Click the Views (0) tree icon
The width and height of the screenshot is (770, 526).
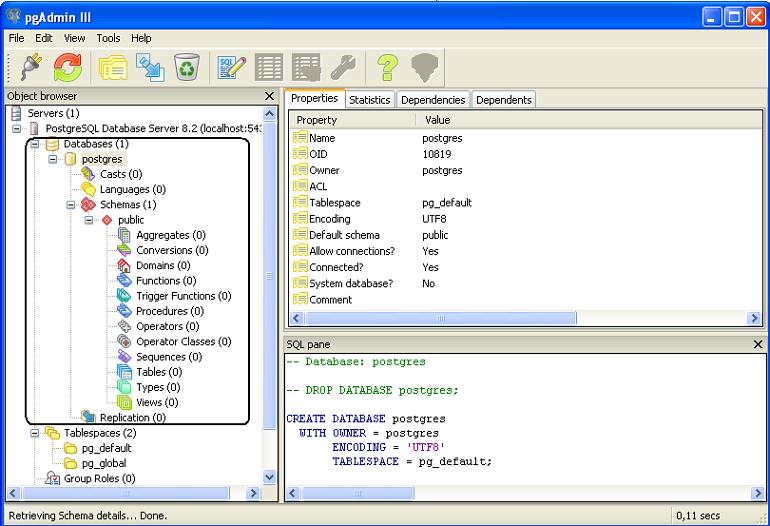click(x=124, y=402)
